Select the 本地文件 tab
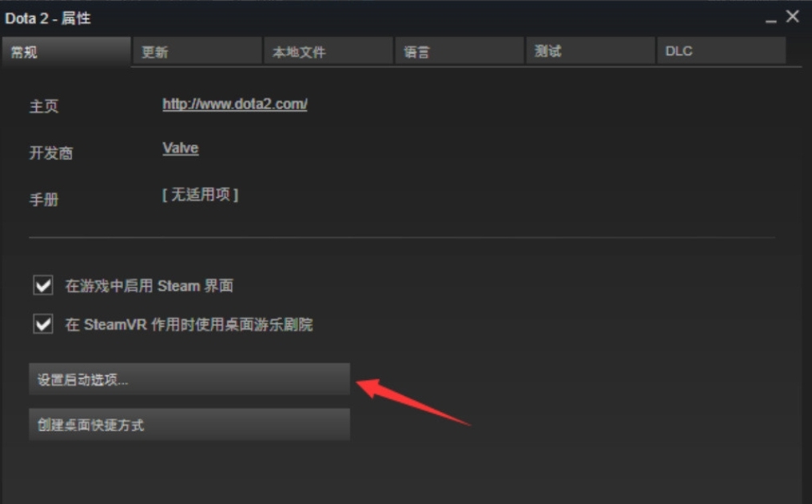Viewport: 812px width, 504px height. 328,51
